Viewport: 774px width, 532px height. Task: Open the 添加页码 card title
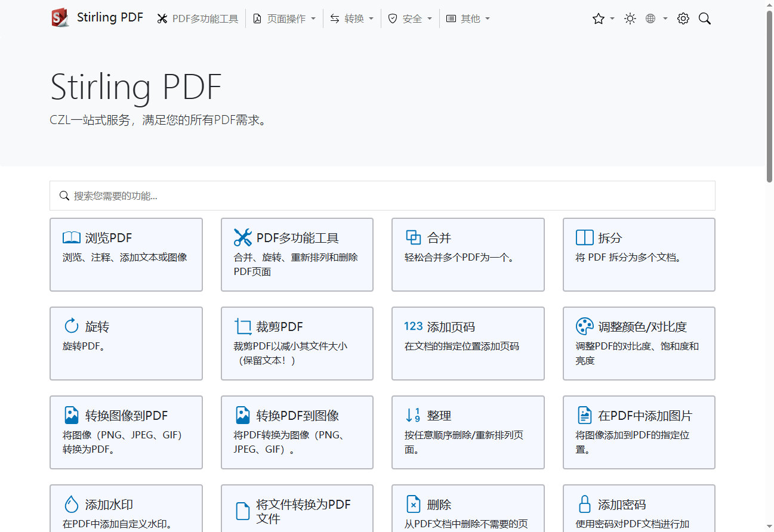pos(451,327)
